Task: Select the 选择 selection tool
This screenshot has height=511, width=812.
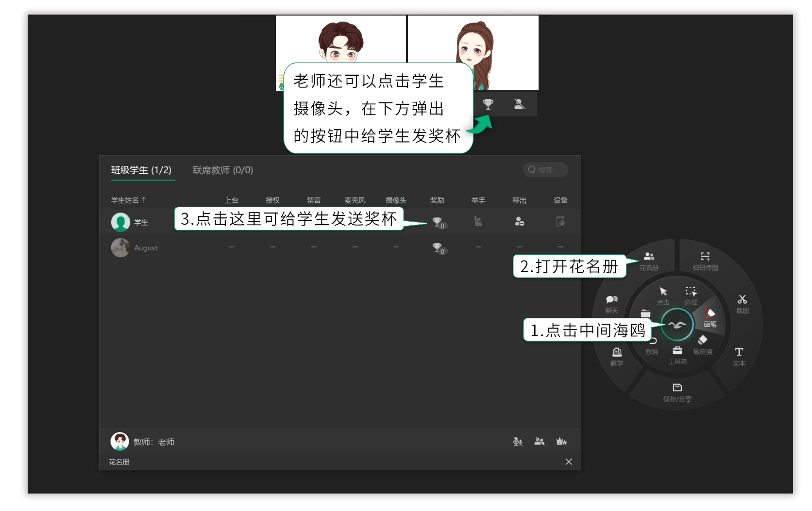Action: point(691,296)
